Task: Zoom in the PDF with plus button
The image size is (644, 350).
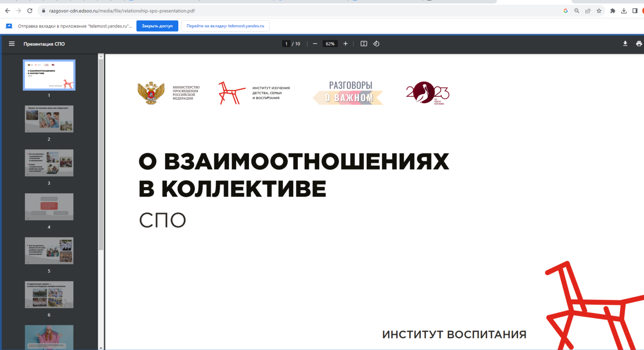Action: (x=345, y=44)
